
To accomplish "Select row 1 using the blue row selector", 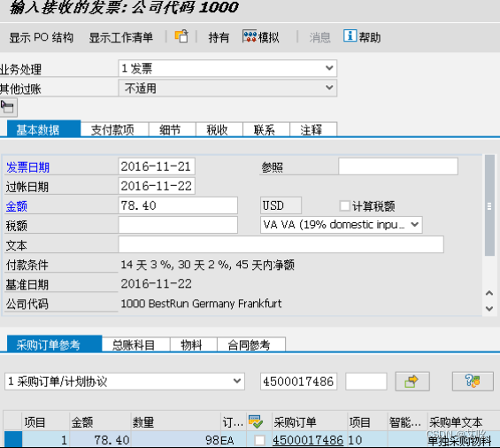I will click(13, 439).
